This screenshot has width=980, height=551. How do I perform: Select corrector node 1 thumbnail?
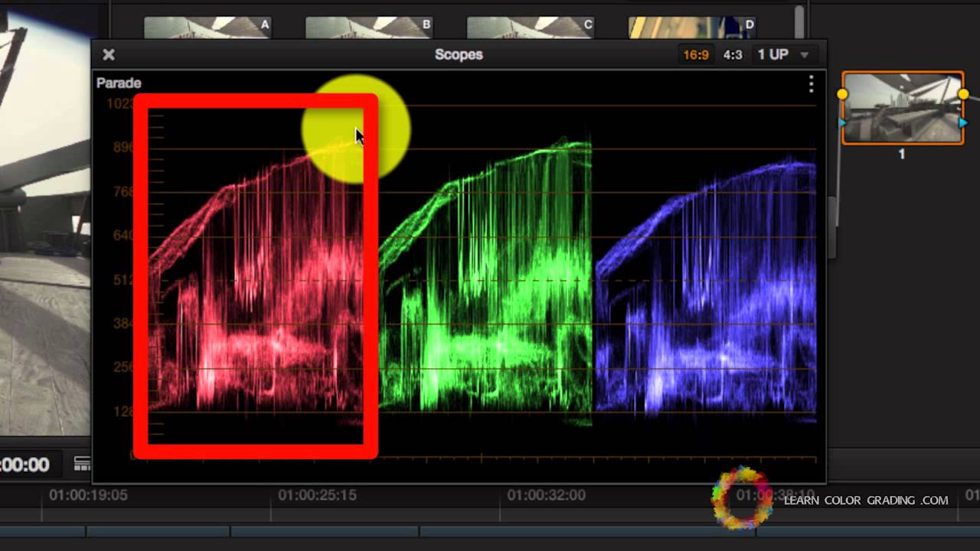click(x=903, y=108)
